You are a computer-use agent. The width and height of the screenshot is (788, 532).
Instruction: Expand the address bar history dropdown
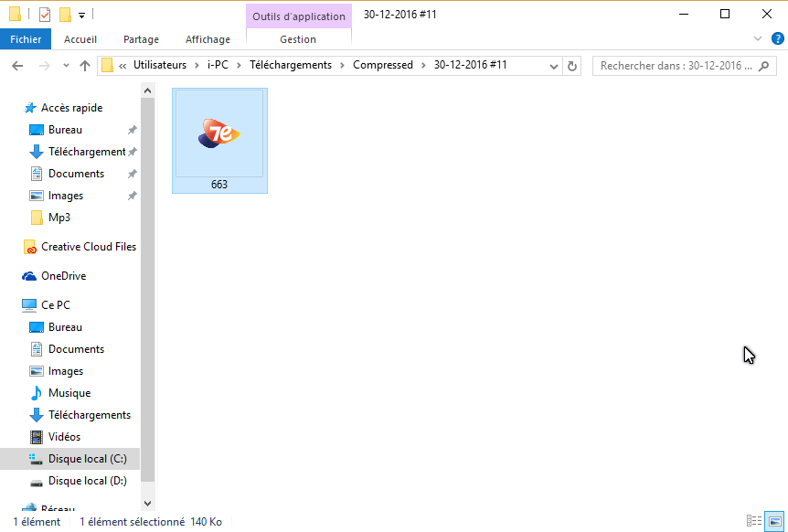553,67
